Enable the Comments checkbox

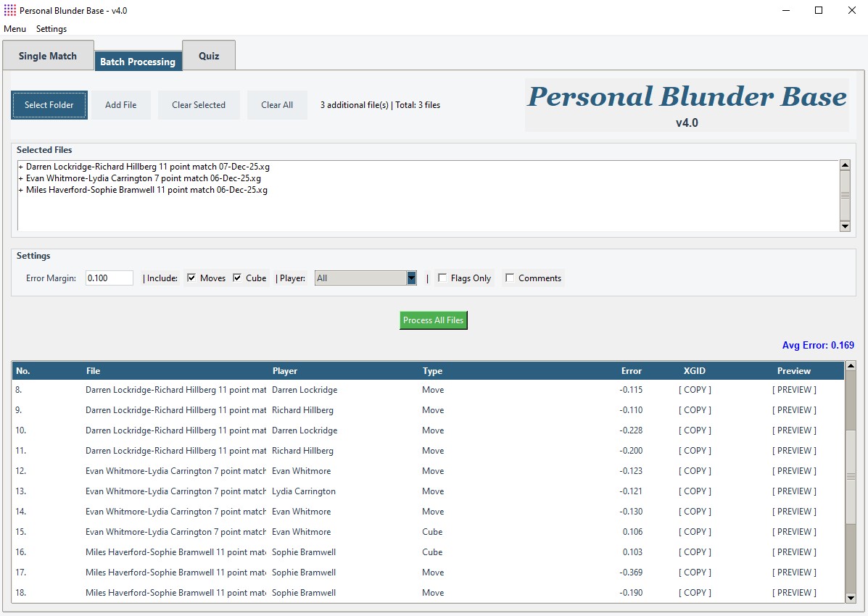pos(510,278)
